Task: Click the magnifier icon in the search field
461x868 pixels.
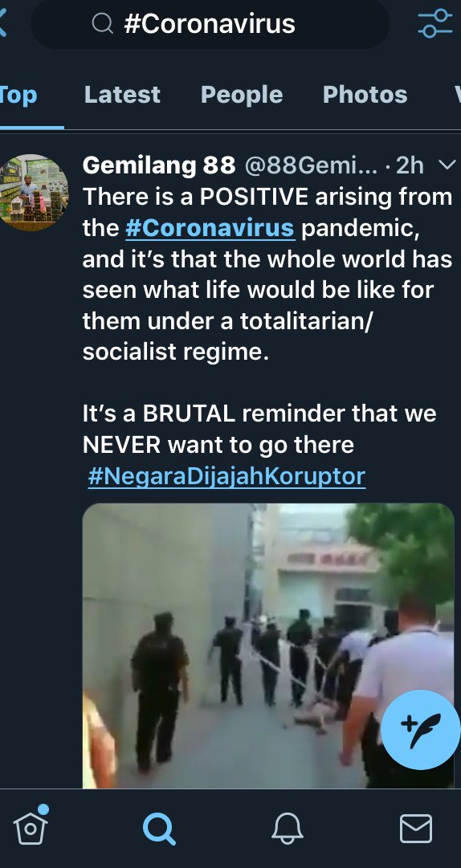Action: 102,23
